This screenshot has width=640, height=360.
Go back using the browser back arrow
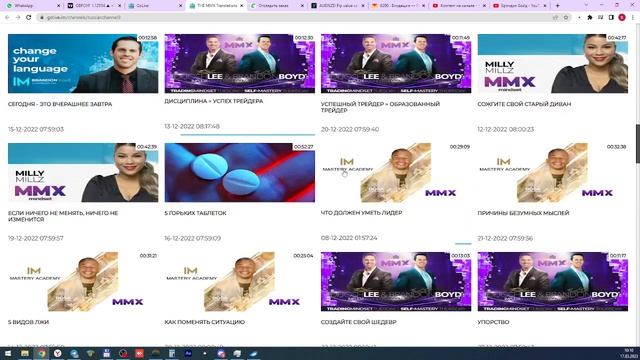[7, 18]
